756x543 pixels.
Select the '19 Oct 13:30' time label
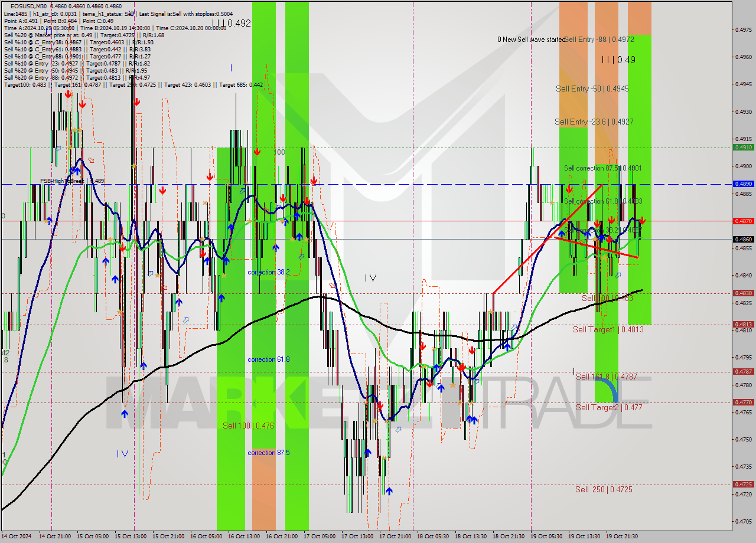tap(584, 537)
